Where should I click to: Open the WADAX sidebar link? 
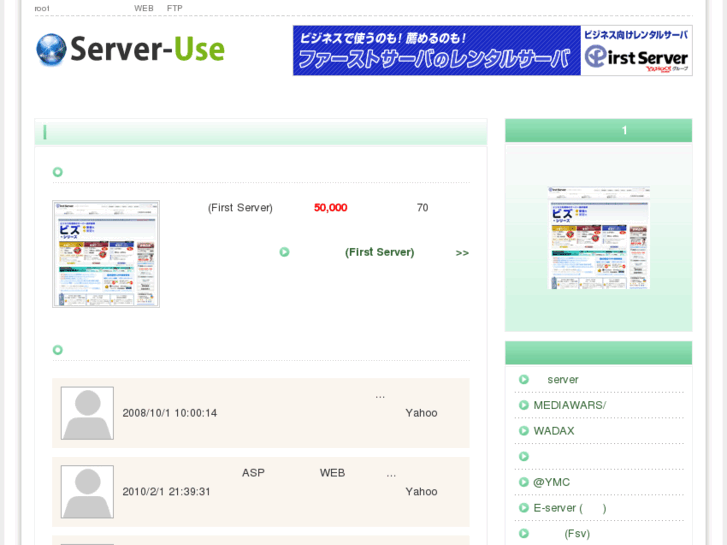point(554,431)
